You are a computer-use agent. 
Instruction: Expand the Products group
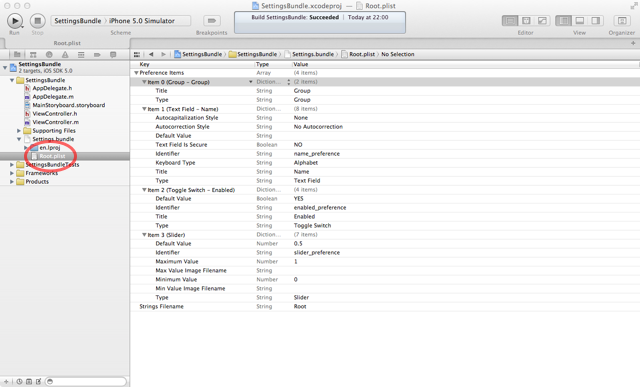12,182
